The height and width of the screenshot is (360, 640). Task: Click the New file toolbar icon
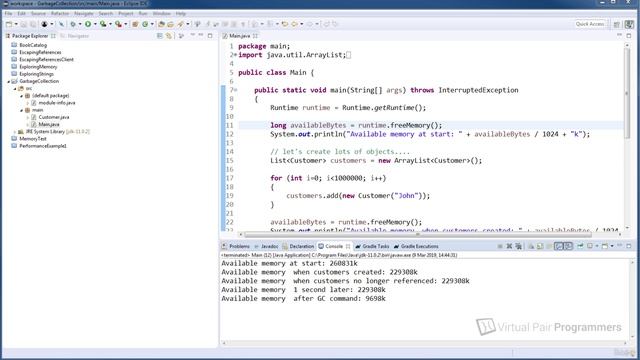pos(9,24)
